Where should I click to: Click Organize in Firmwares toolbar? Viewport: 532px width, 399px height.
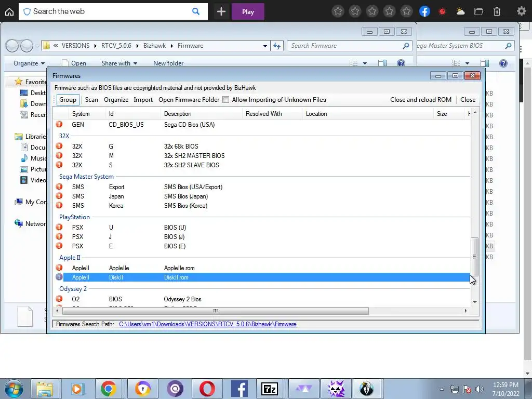pyautogui.click(x=116, y=100)
